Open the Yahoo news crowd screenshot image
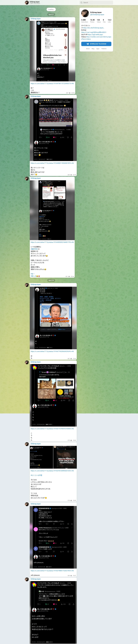Screen dimensions: 138x644 coord(53,130)
